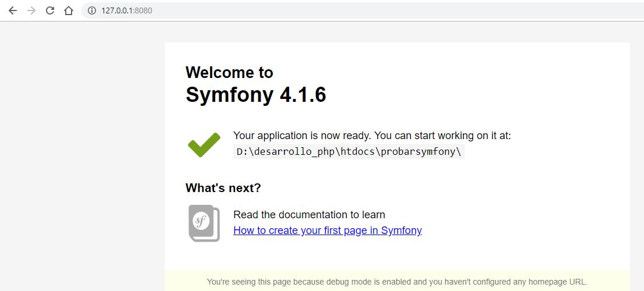The width and height of the screenshot is (644, 291).
Task: Click the Symfony documentation book icon
Action: click(204, 223)
